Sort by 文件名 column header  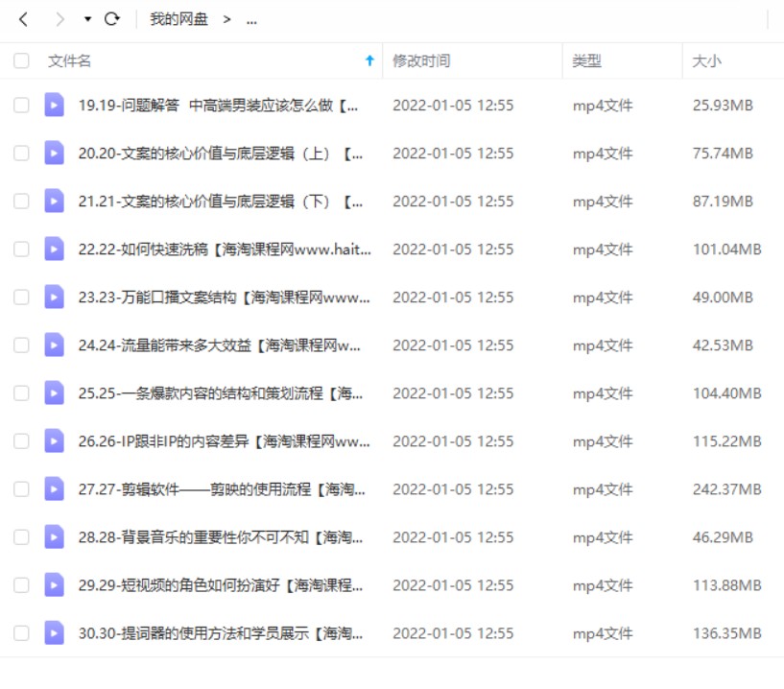[69, 61]
